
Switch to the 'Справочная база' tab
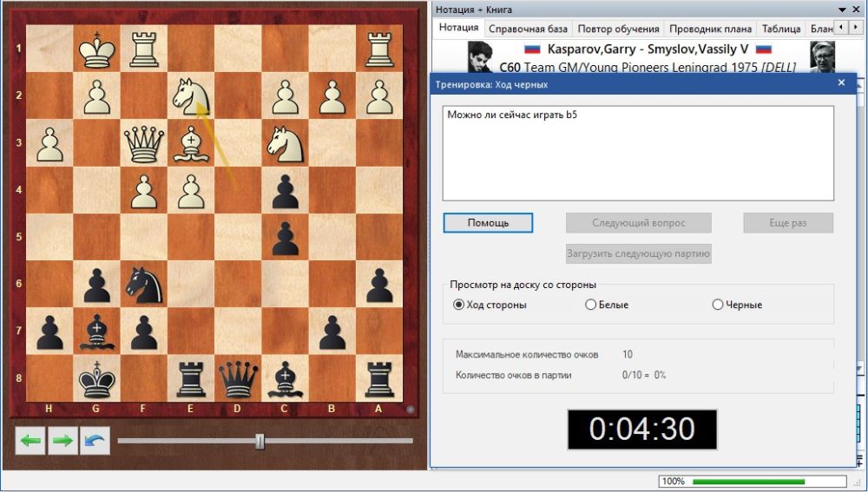(528, 29)
